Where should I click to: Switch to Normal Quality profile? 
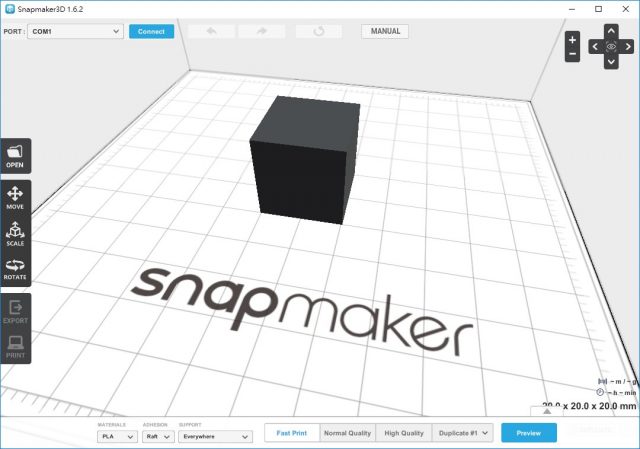[x=347, y=433]
